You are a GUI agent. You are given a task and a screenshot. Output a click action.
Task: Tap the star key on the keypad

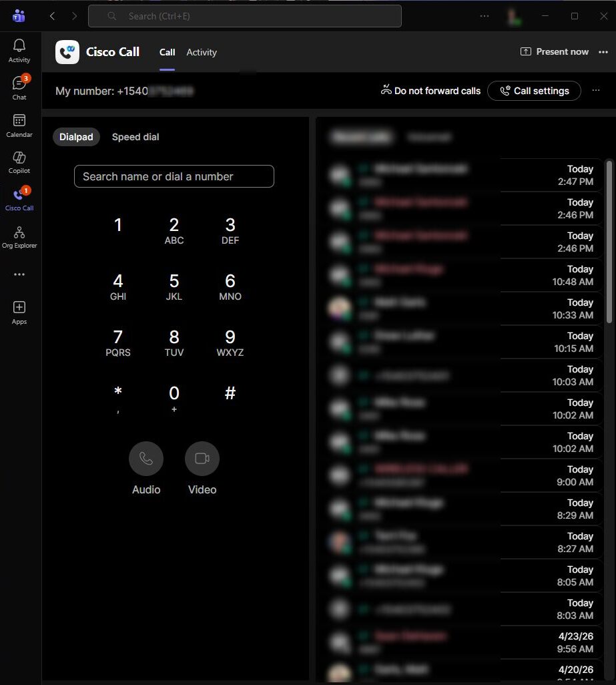[118, 399]
